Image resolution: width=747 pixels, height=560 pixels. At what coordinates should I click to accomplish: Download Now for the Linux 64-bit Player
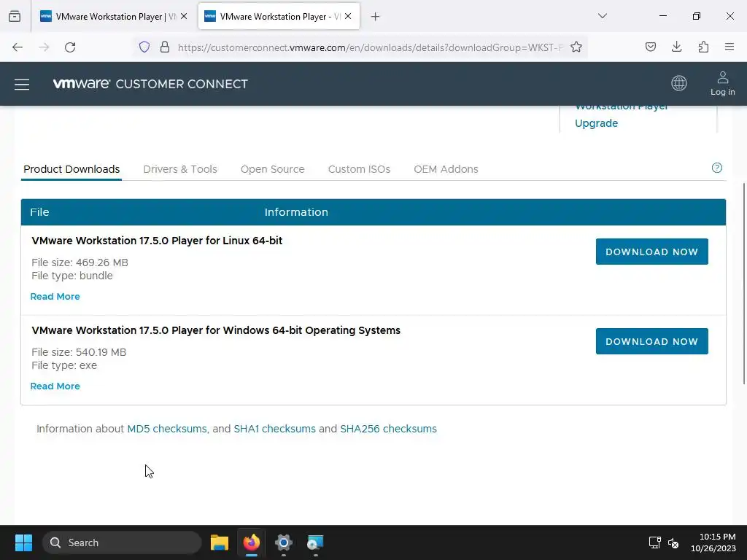(651, 252)
